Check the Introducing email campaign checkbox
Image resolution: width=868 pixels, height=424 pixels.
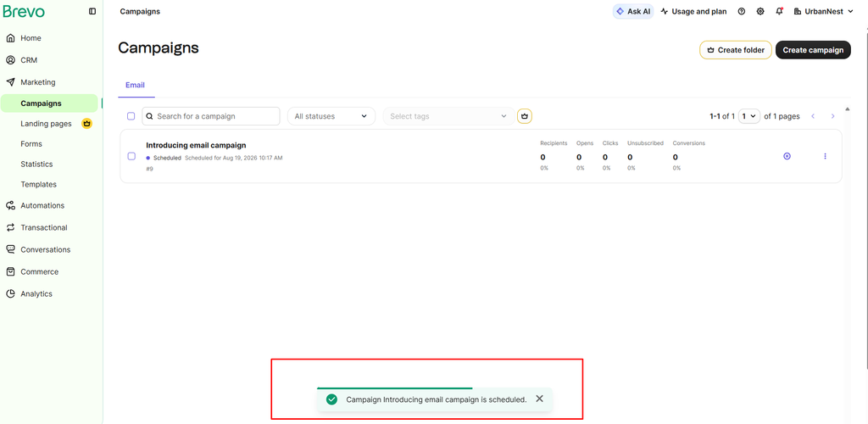(131, 156)
